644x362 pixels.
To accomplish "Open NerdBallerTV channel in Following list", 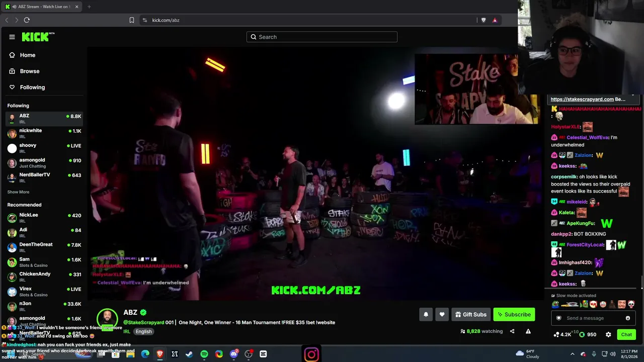I will tap(44, 177).
